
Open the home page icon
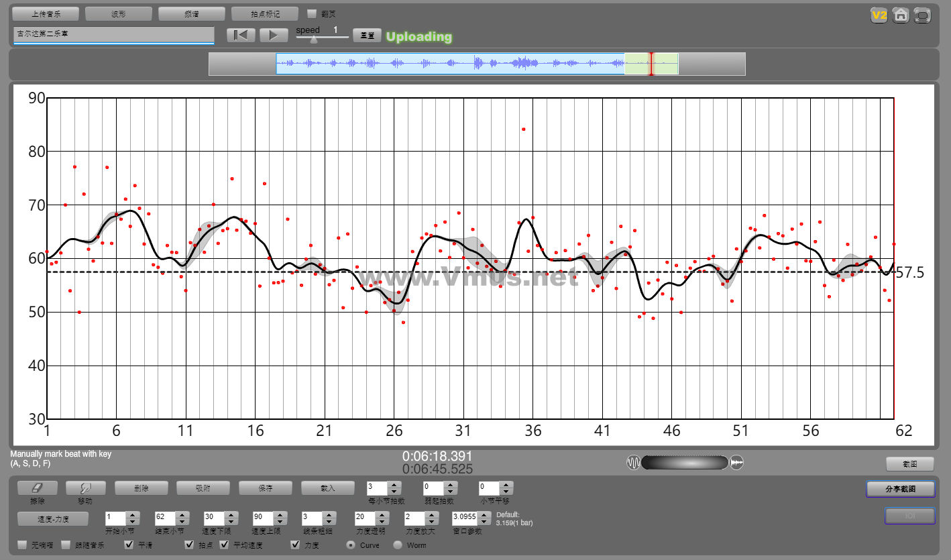(901, 15)
